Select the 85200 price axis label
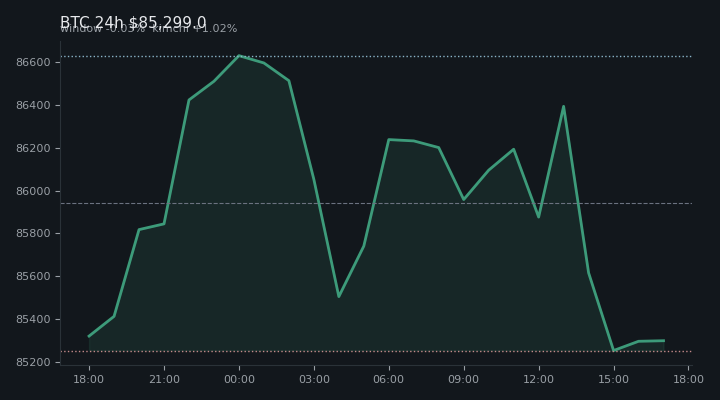Screen dimensions: 720x400 pyautogui.click(x=33, y=362)
